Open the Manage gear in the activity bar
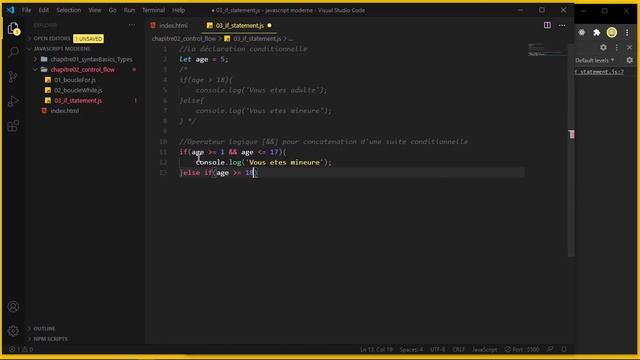Screen dimensions: 640x360 coord(13,331)
